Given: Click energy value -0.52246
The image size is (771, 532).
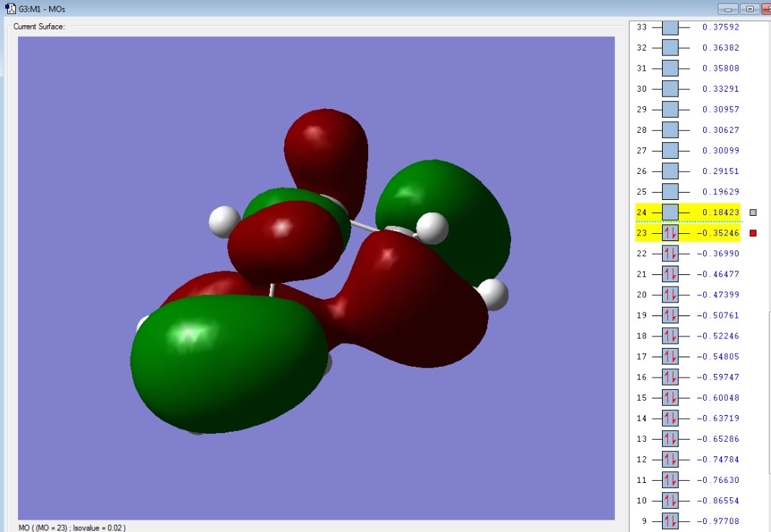Looking at the screenshot, I should [718, 336].
